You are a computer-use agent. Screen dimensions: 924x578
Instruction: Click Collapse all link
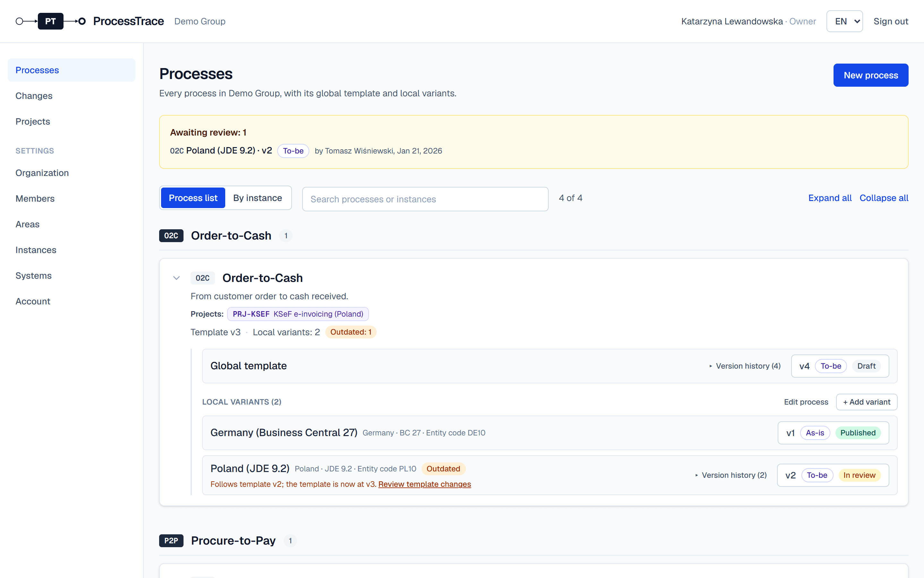(x=884, y=197)
